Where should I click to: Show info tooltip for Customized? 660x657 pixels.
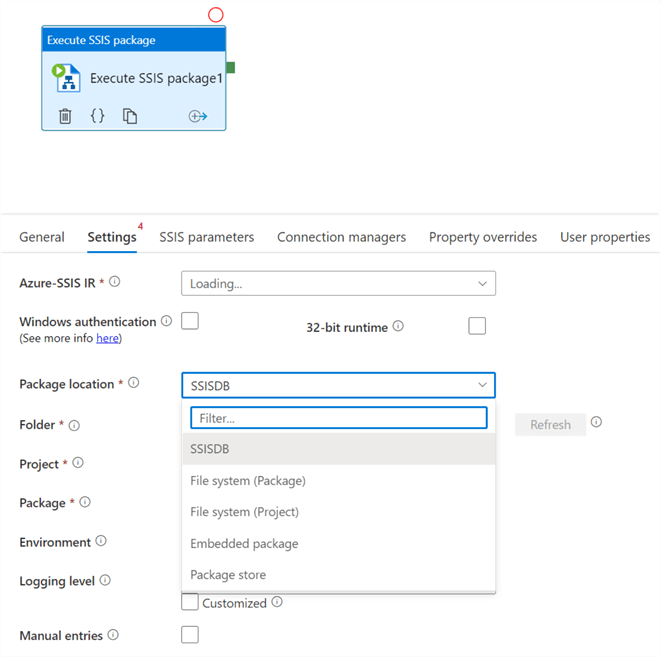coord(277,602)
